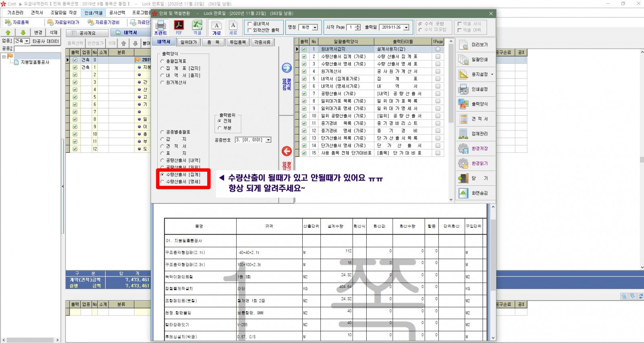The width and height of the screenshot is (644, 343).
Task: Open 인쇄설정 print settings
Action: (475, 89)
